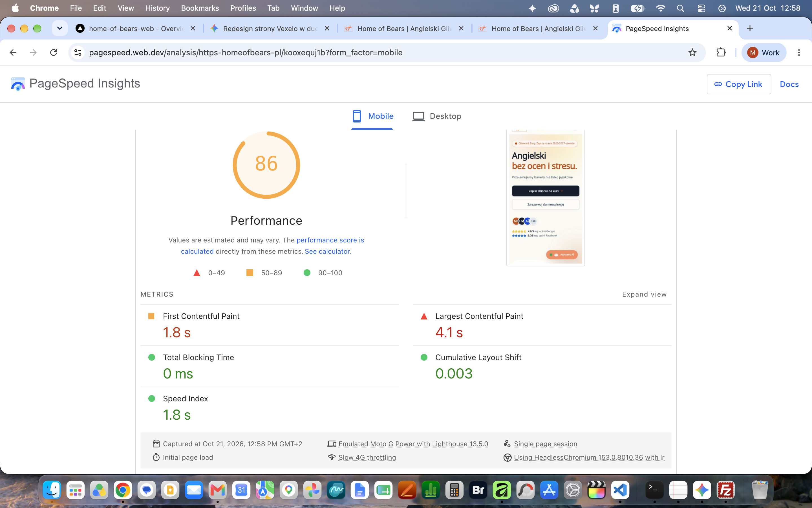Click the Largest Contentful Paint metric
The width and height of the screenshot is (812, 508).
coord(542,325)
